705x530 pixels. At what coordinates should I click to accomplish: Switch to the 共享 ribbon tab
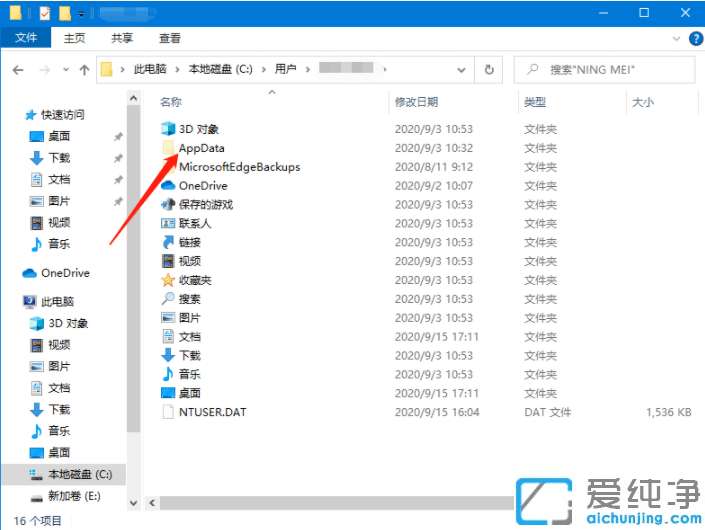tap(122, 38)
